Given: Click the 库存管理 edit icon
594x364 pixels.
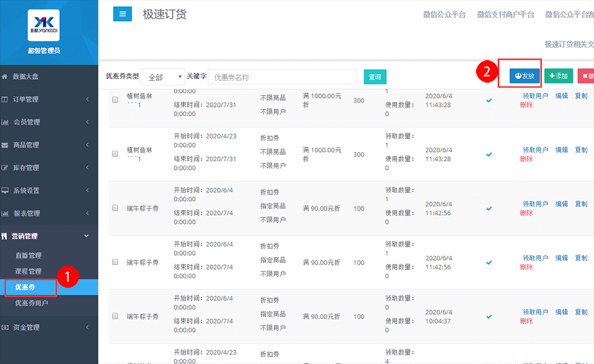Looking at the screenshot, I should click(x=4, y=167).
